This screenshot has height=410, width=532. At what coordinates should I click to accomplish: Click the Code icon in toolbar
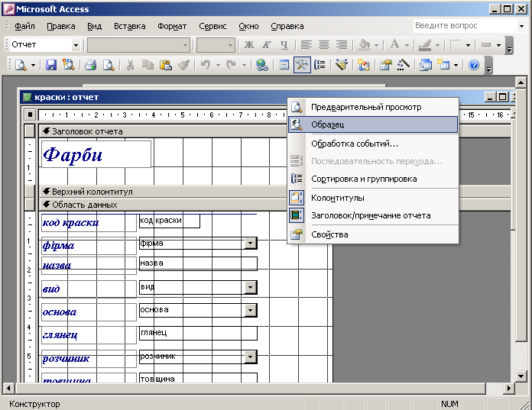(363, 65)
